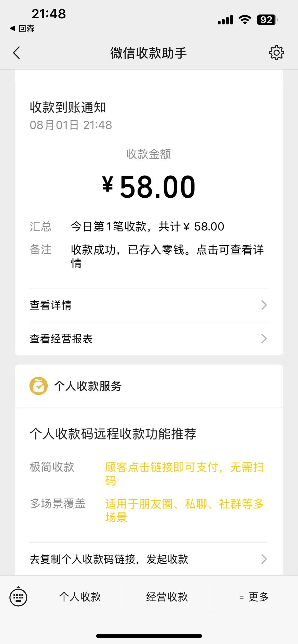The image size is (298, 644).
Task: Open 去复制个人收款码链接 chevron row
Action: [x=149, y=559]
